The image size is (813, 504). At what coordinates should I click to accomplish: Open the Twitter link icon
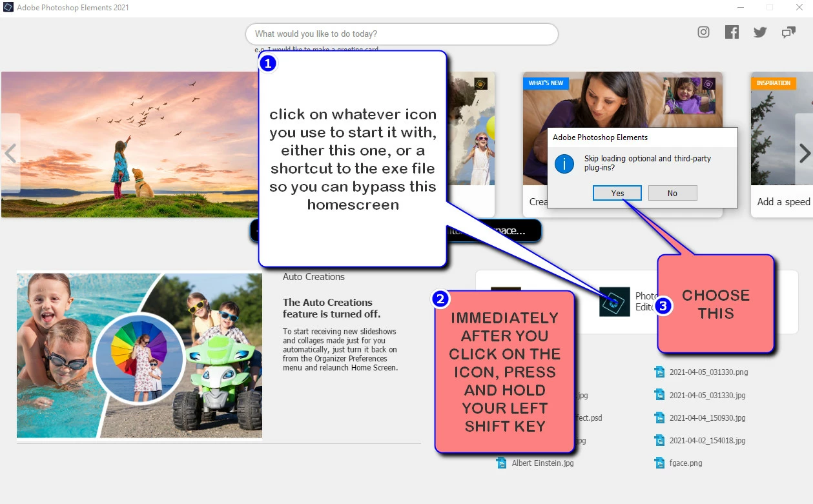[760, 32]
